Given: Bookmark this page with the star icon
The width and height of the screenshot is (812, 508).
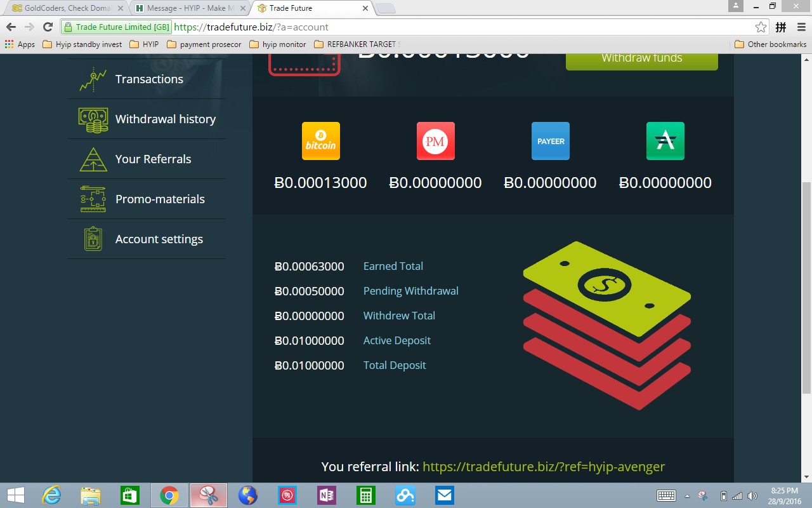Looking at the screenshot, I should coord(761,27).
